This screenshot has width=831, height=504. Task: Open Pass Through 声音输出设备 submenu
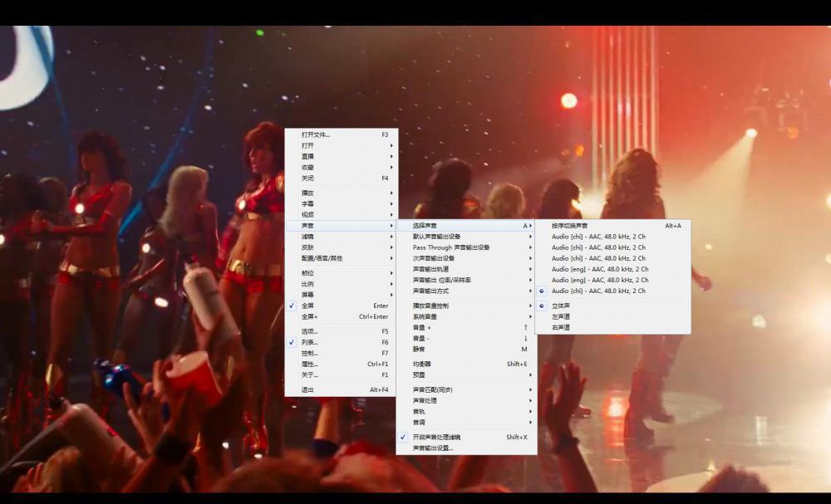[466, 247]
